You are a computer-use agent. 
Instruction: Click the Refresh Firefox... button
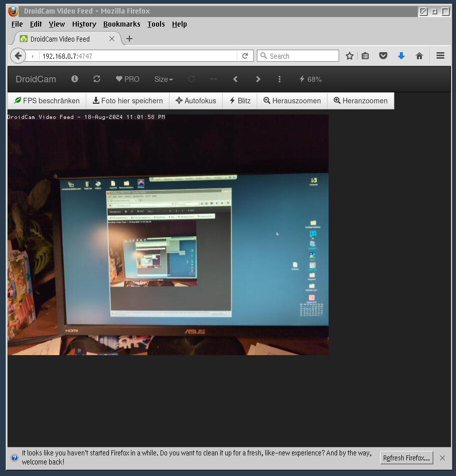[406, 458]
